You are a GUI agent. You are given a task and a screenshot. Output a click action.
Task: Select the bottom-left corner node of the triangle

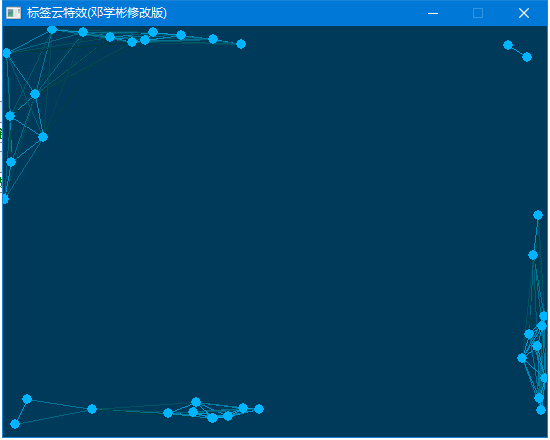[15, 424]
